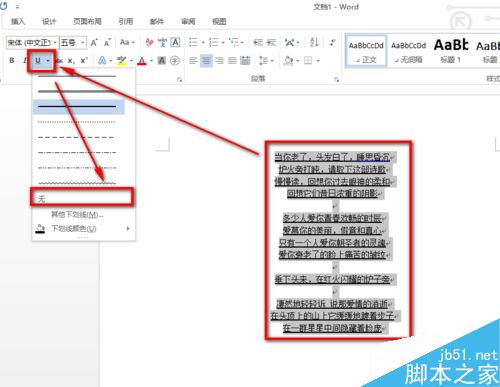Click the text highlight color icon

[122, 61]
